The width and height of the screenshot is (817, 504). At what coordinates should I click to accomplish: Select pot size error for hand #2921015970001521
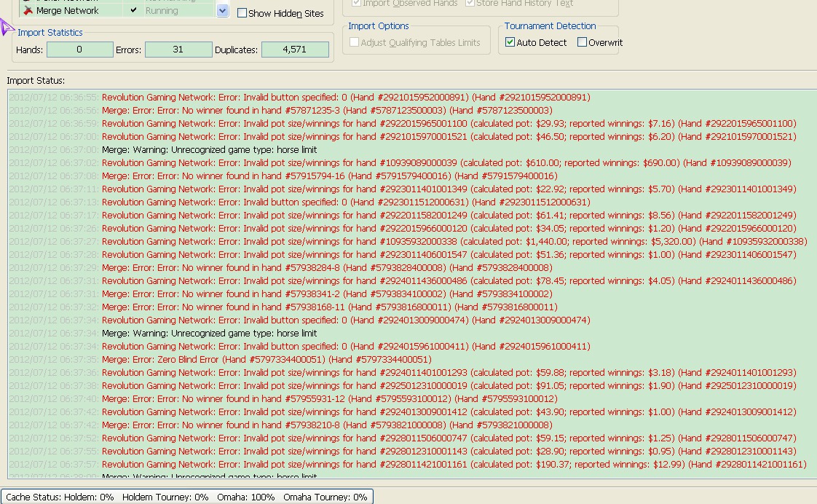(x=403, y=136)
